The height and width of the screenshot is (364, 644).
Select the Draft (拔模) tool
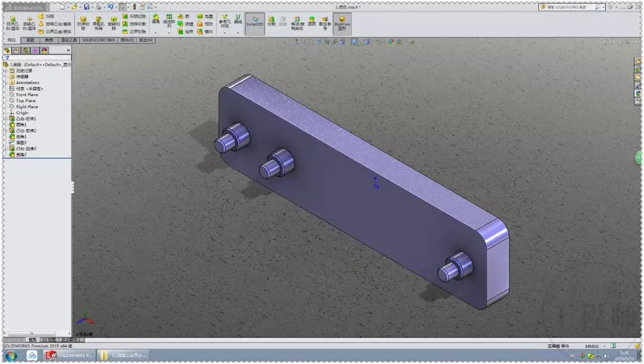[x=185, y=24]
